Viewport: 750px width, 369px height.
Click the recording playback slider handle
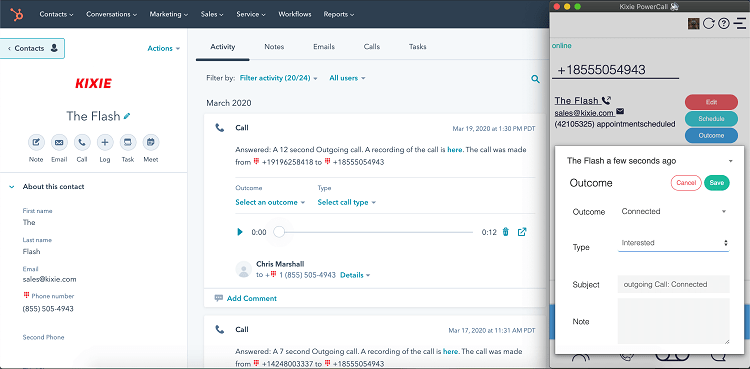click(279, 232)
